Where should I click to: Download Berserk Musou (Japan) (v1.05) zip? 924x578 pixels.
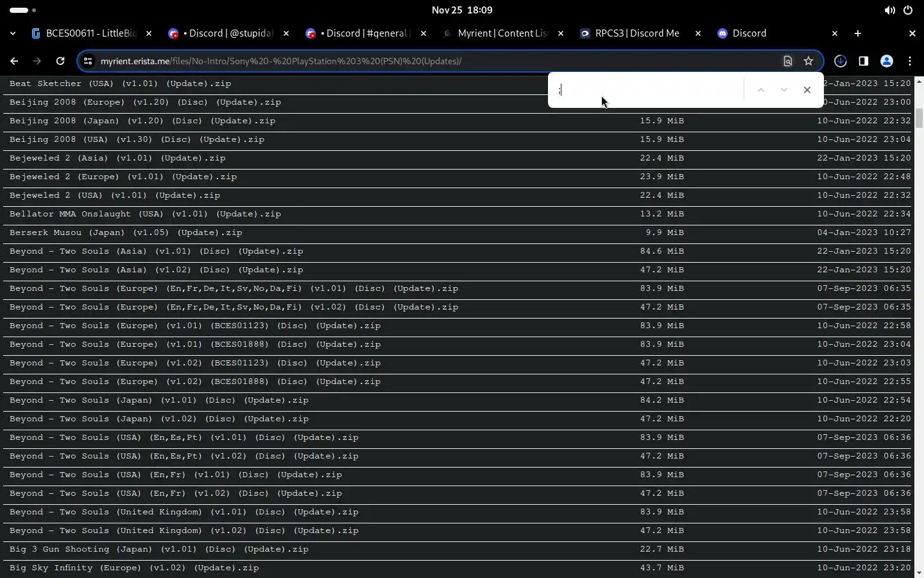(126, 232)
